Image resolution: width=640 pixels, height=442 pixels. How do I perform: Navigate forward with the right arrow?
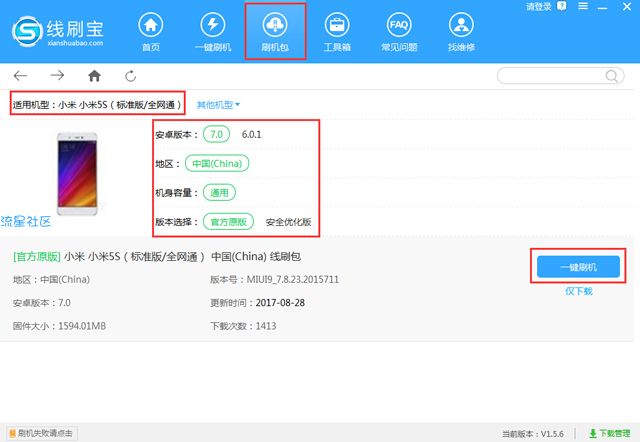(x=57, y=75)
